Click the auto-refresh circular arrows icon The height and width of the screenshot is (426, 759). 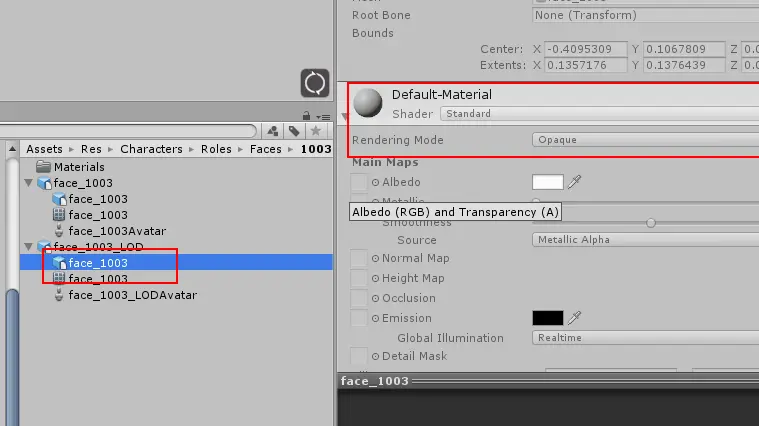click(x=315, y=83)
